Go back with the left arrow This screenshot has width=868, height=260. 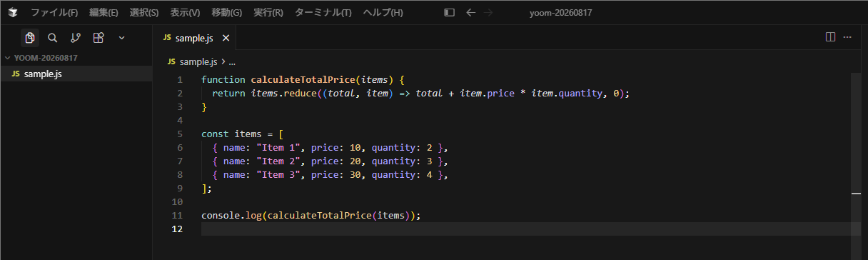470,13
